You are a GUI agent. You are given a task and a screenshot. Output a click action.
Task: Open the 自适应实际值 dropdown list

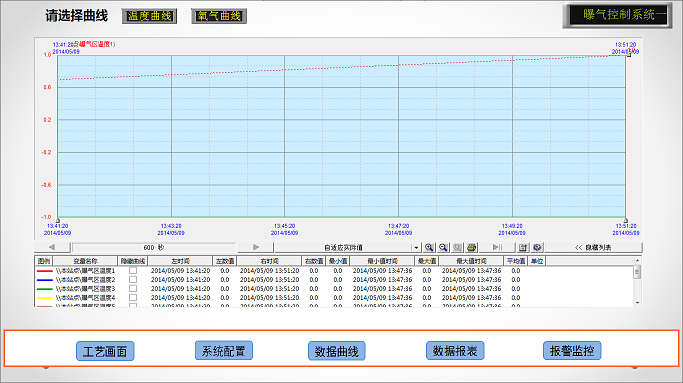pyautogui.click(x=348, y=247)
